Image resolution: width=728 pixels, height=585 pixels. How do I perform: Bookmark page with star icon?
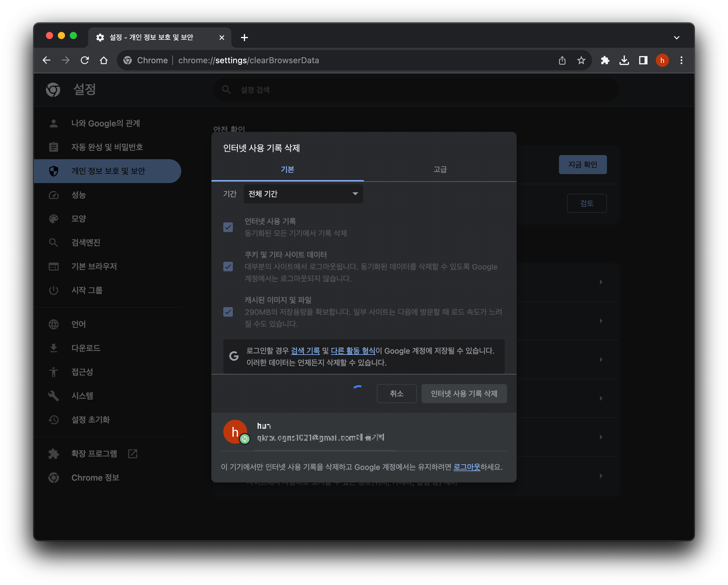tap(581, 61)
